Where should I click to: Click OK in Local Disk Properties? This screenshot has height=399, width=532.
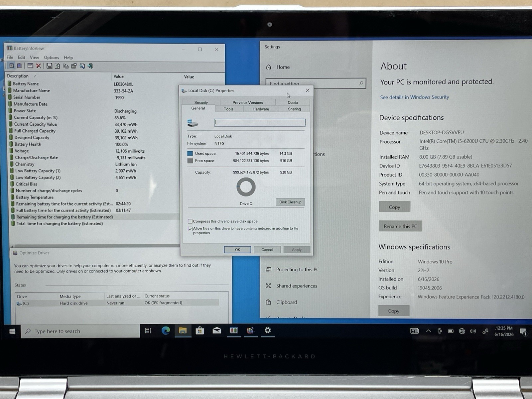click(237, 250)
